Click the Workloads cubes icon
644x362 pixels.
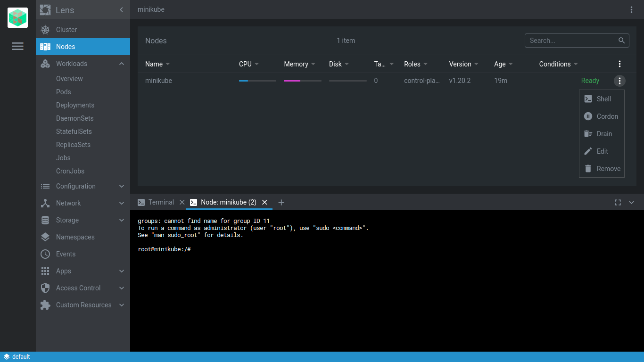coord(45,64)
